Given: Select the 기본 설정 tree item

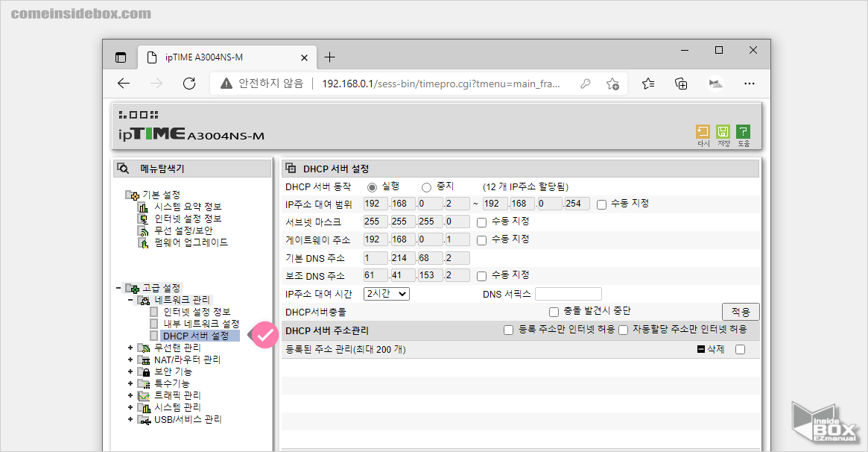Looking at the screenshot, I should [x=161, y=195].
